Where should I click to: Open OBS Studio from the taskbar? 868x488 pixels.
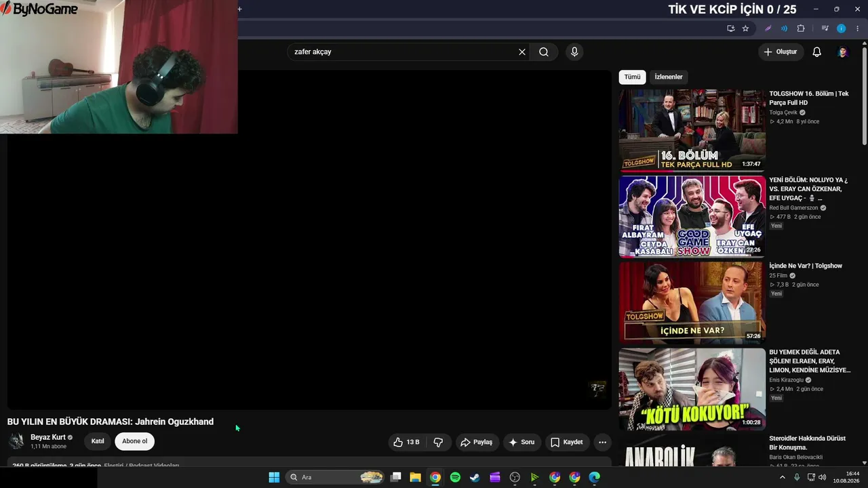coord(515,477)
